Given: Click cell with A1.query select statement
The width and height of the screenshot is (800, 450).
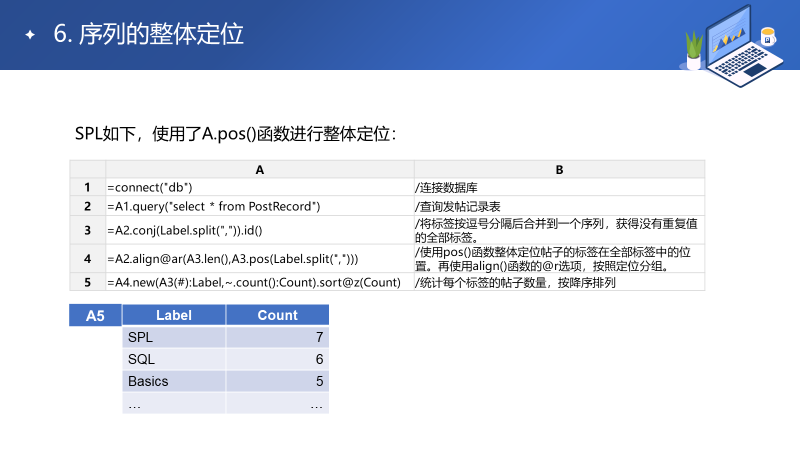Looking at the screenshot, I should (260, 206).
